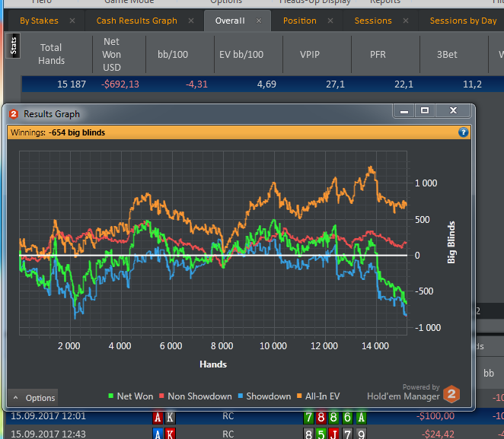504x439 pixels.
Task: Open the Sessions by Day tab
Action: point(463,21)
